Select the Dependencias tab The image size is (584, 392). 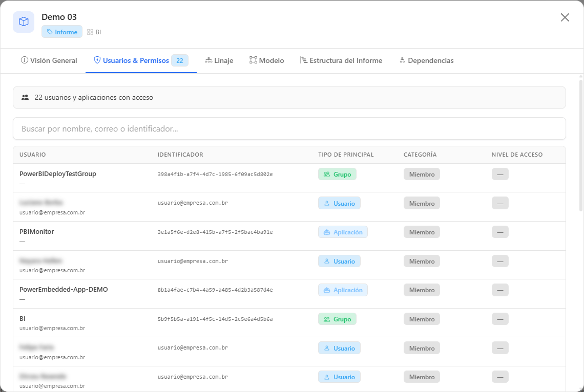426,60
